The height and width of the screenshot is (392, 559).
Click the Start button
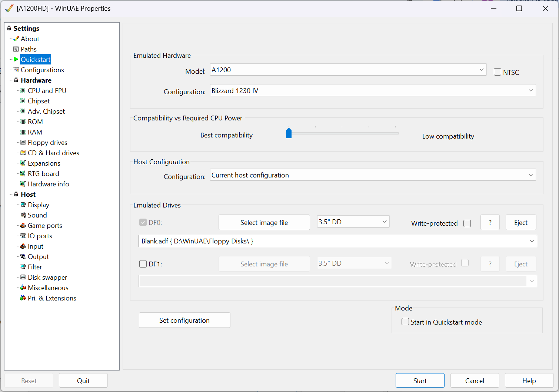pos(420,381)
